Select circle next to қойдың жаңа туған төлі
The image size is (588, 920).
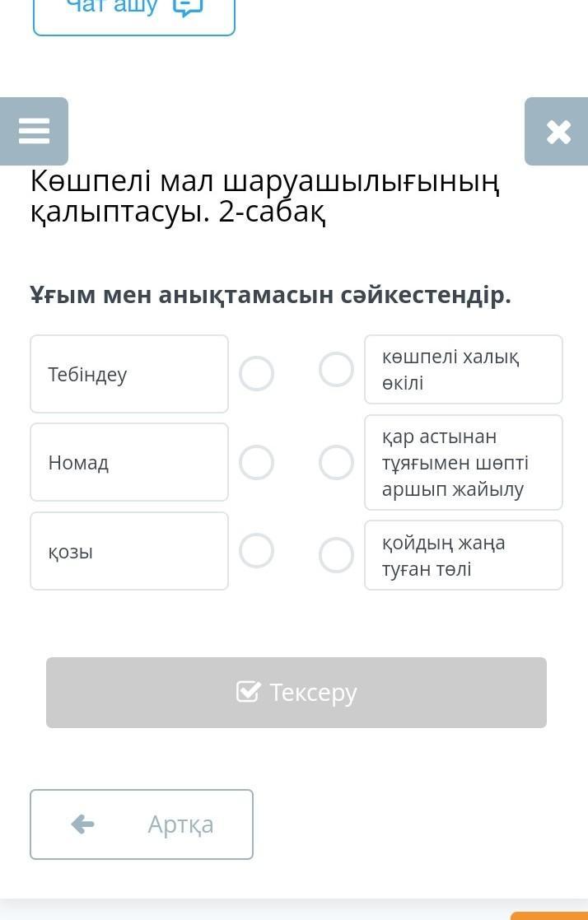(x=336, y=555)
